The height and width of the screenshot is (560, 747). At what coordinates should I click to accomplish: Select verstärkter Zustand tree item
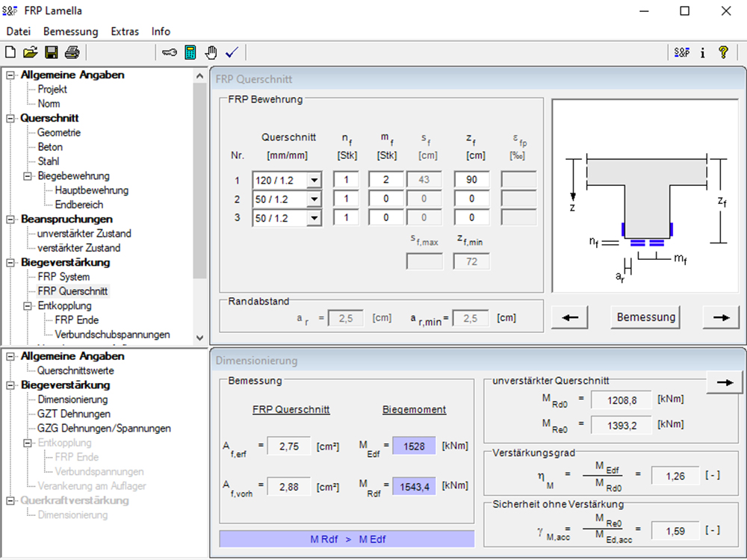(79, 248)
